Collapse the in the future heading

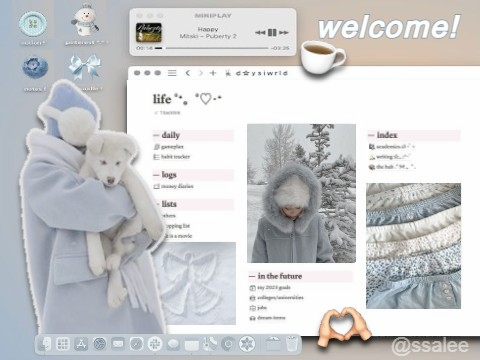click(252, 276)
